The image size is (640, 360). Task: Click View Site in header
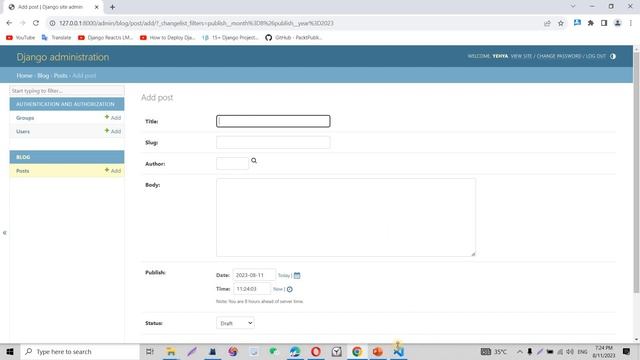pyautogui.click(x=521, y=56)
